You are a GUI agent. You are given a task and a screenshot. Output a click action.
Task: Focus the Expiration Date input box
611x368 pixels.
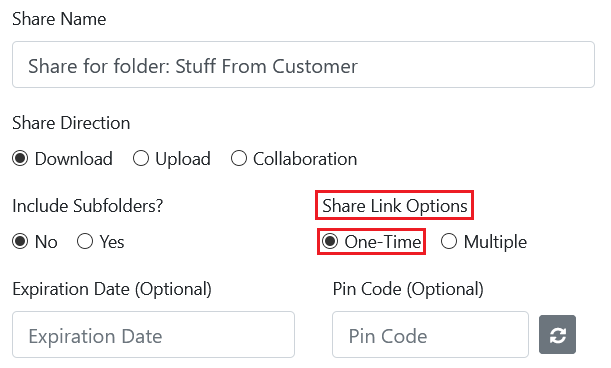point(153,334)
